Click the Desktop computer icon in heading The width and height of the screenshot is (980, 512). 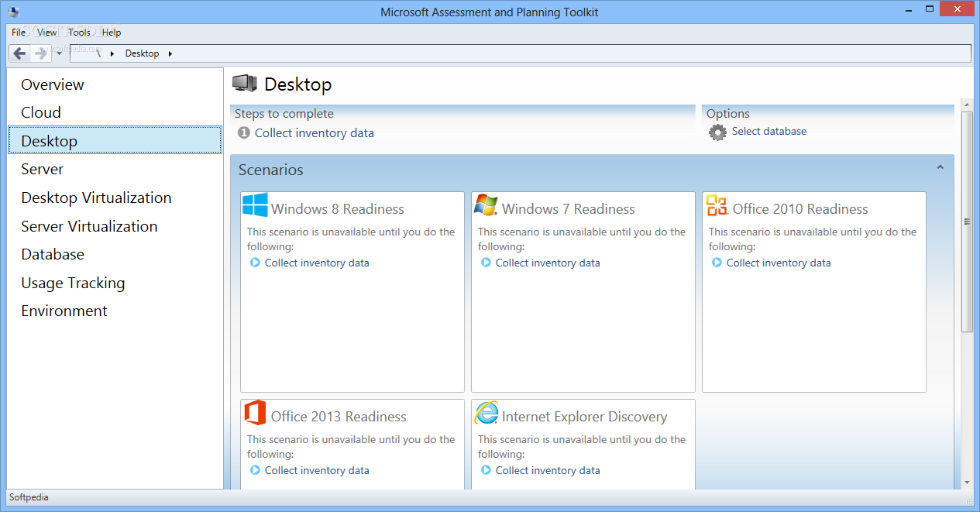[x=245, y=84]
